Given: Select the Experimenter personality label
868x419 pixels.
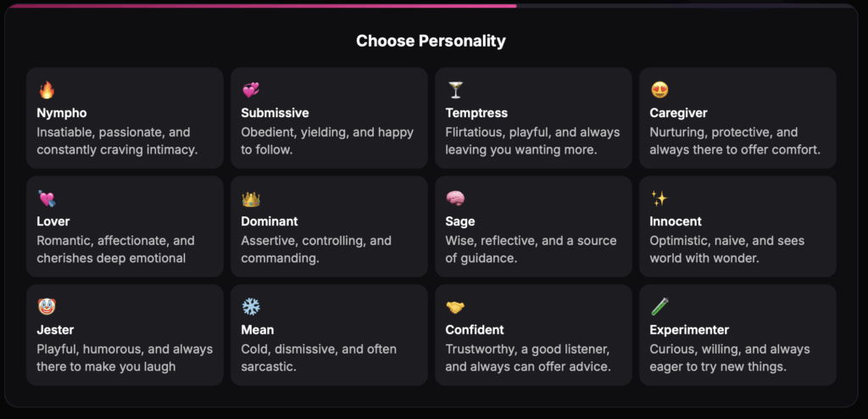Looking at the screenshot, I should click(689, 330).
